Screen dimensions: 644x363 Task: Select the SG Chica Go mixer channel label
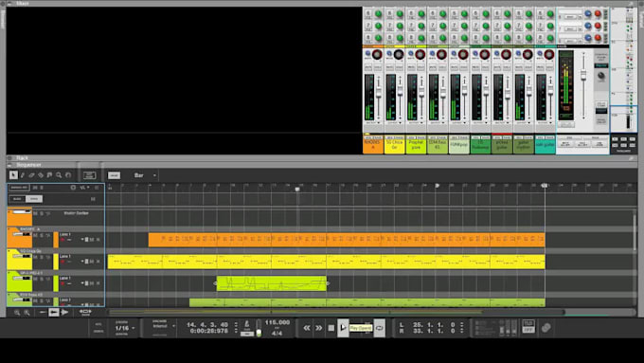click(394, 145)
